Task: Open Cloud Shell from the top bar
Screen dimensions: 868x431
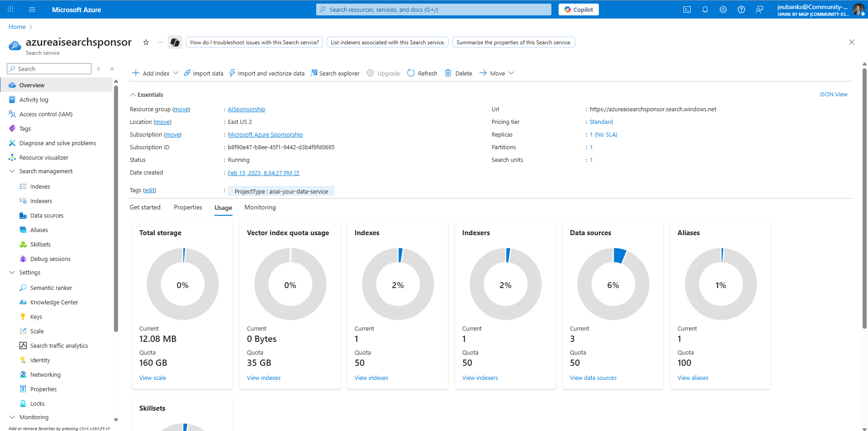Action: click(687, 9)
